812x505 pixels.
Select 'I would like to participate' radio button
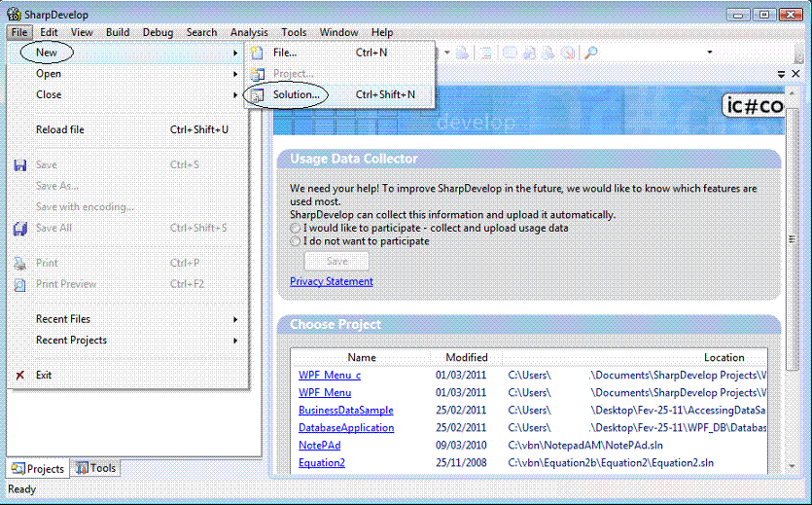pos(296,228)
